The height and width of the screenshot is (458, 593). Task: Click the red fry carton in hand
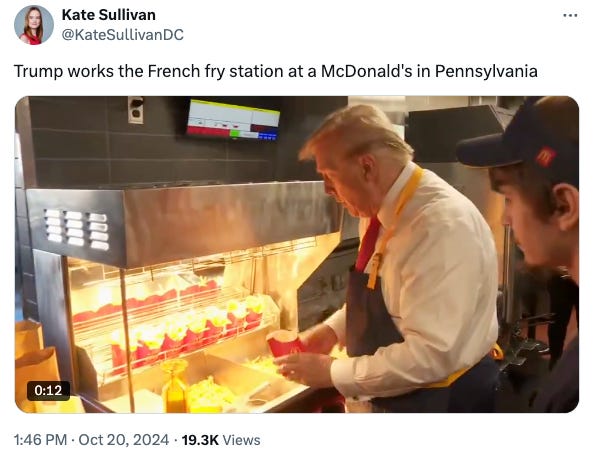click(x=284, y=344)
